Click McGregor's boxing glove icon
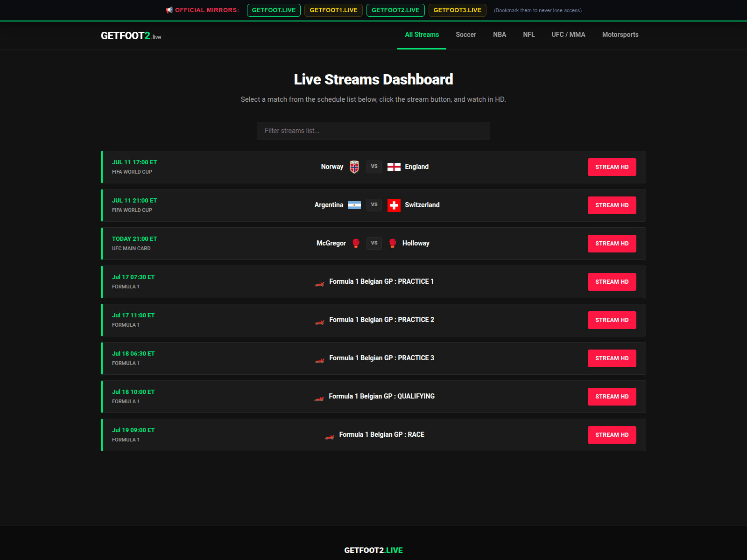The height and width of the screenshot is (560, 747). click(x=356, y=243)
